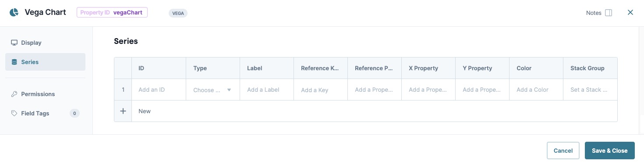Open the Type dropdown in row 1
The image size is (644, 165).
tap(213, 90)
